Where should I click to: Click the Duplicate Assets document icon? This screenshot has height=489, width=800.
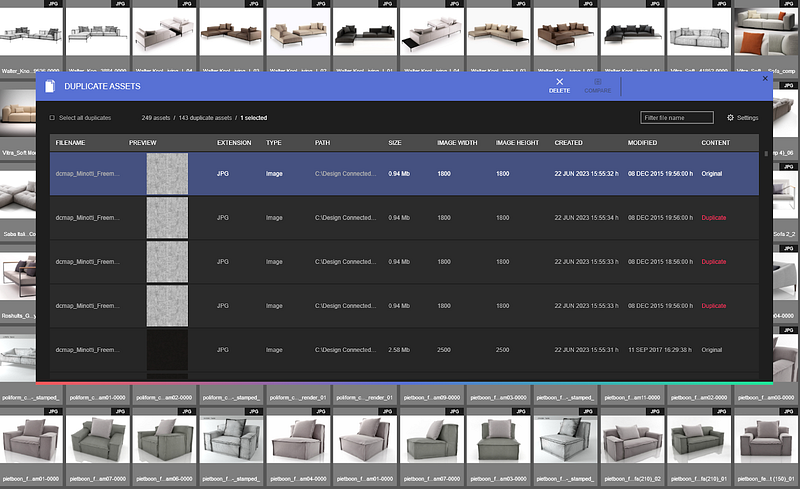[x=50, y=87]
